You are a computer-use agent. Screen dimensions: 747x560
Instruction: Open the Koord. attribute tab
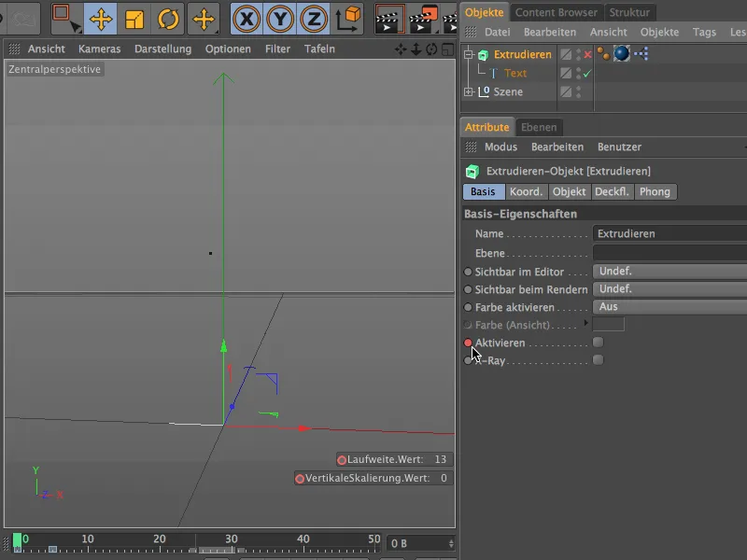pyautogui.click(x=526, y=192)
